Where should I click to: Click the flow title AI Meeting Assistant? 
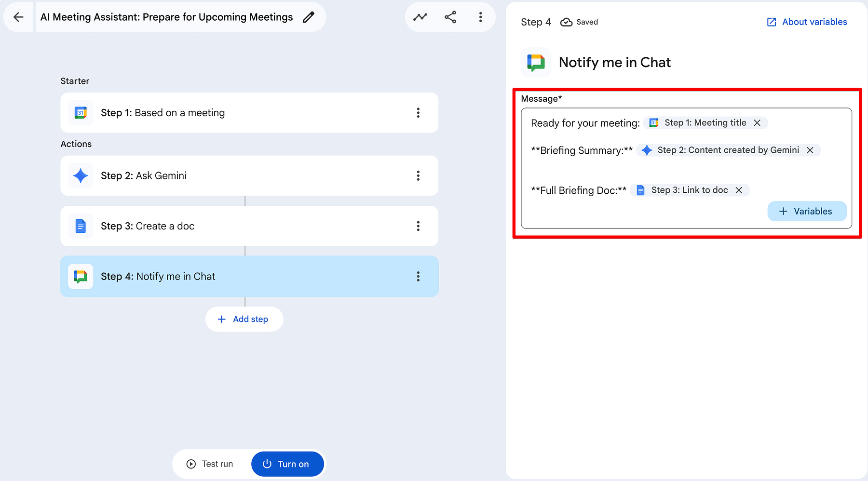tap(166, 17)
